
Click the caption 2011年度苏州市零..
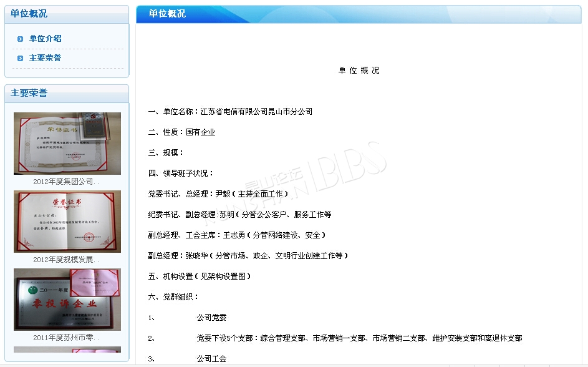[66, 338]
